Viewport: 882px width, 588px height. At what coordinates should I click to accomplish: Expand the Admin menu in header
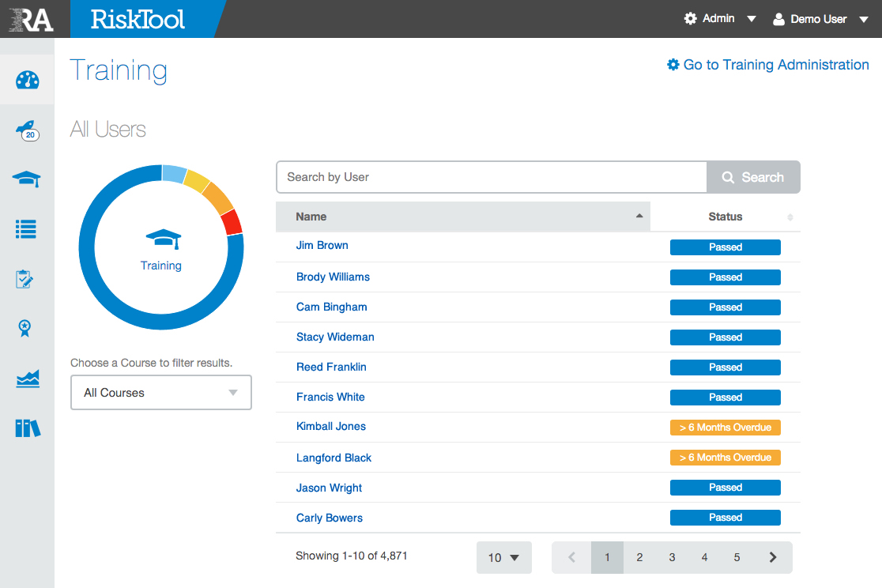pos(720,18)
